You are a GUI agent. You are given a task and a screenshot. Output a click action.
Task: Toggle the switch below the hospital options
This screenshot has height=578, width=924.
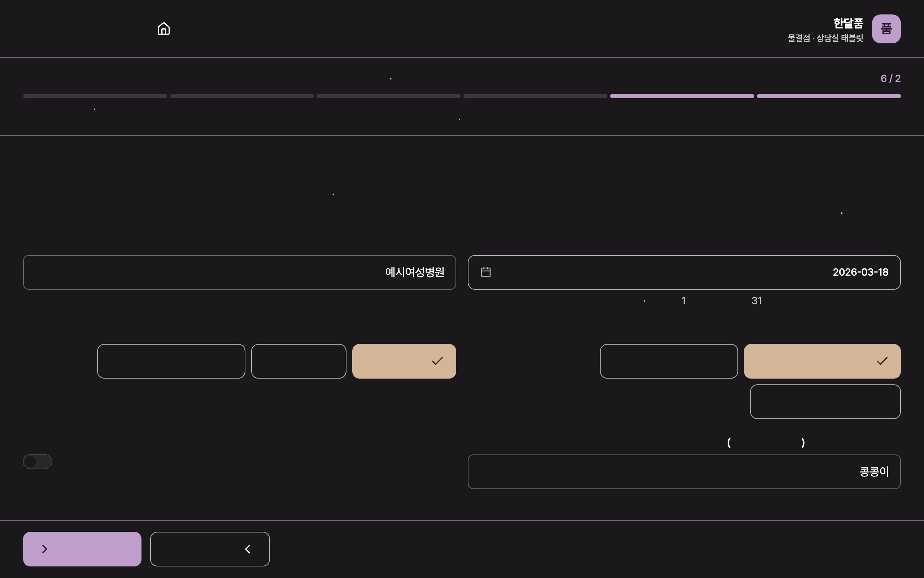[38, 461]
